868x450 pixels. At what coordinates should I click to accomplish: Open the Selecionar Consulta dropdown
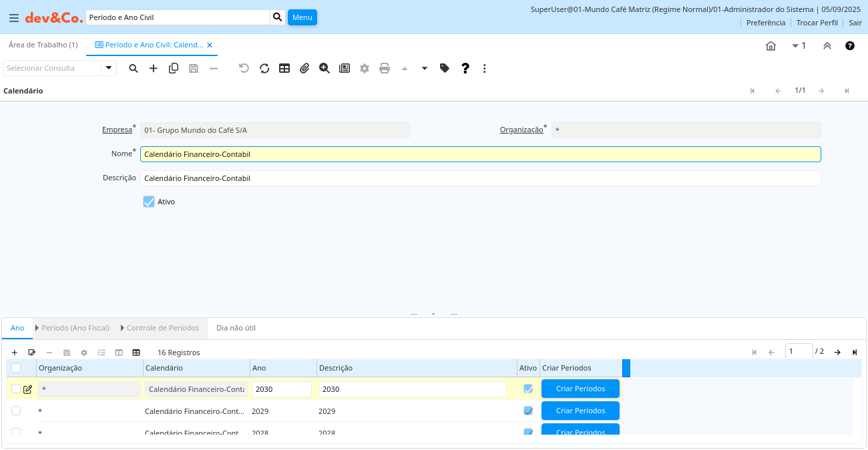pyautogui.click(x=109, y=68)
